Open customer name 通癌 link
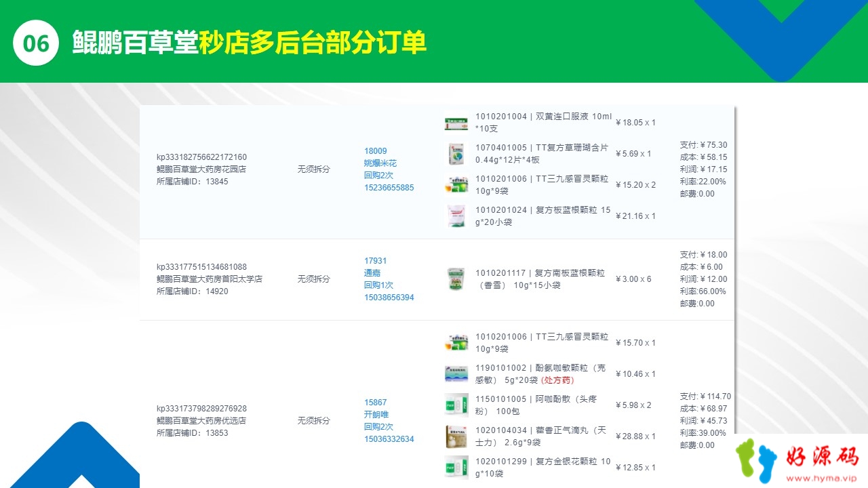This screenshot has width=868, height=488. [x=372, y=273]
